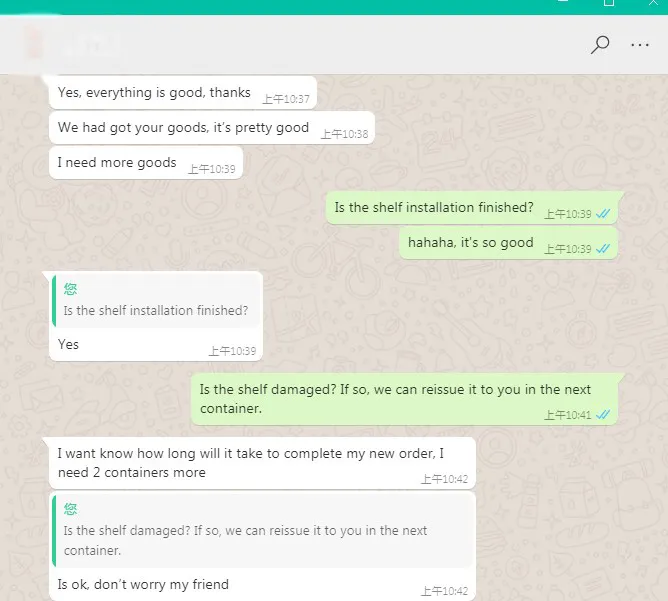This screenshot has height=601, width=668.
Task: Jump to quoted 'Is the shelf installation finished?' reply
Action: [156, 301]
